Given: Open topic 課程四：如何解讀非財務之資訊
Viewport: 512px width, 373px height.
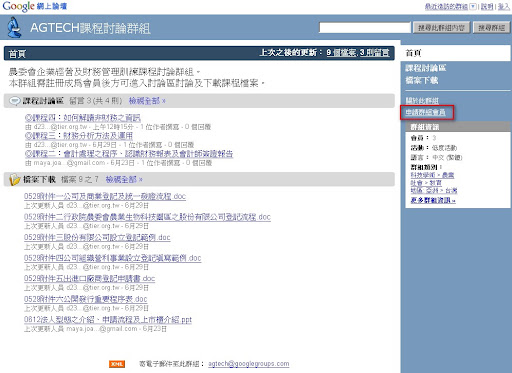Looking at the screenshot, I should pyautogui.click(x=83, y=118).
